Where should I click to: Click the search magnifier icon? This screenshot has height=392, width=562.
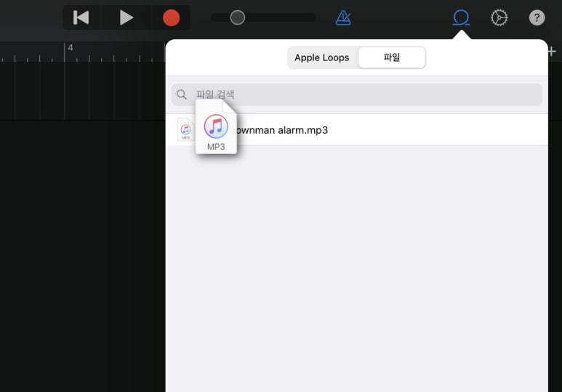point(181,95)
